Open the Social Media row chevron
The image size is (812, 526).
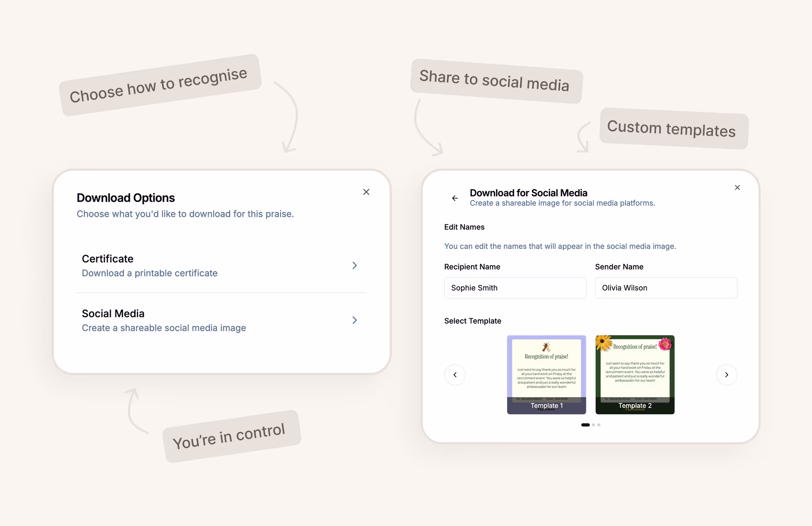[x=354, y=320]
